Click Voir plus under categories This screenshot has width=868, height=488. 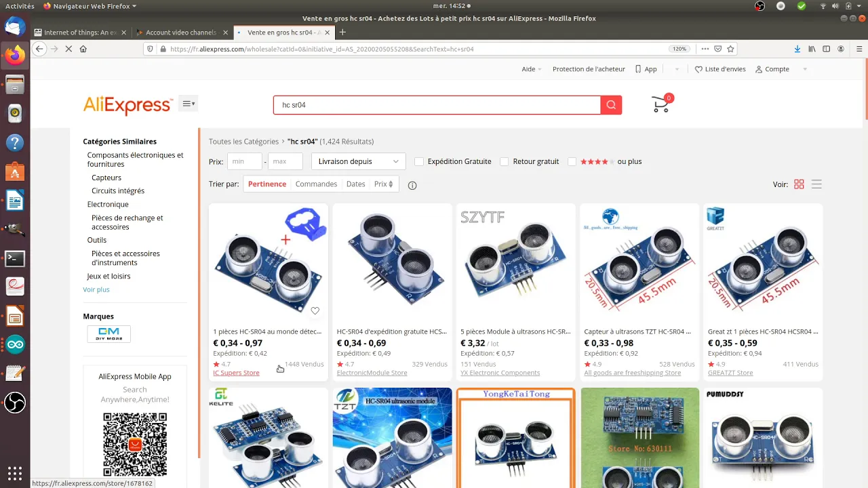coord(96,289)
